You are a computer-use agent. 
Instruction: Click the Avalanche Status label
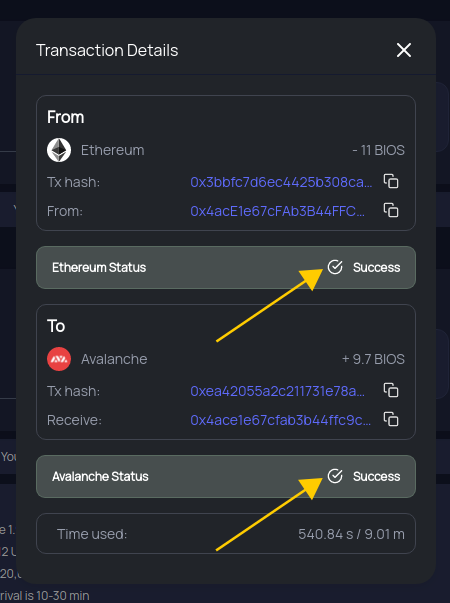point(100,476)
